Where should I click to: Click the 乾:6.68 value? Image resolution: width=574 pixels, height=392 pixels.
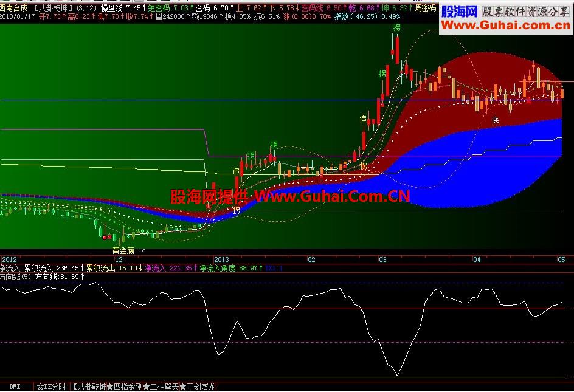[x=364, y=8]
